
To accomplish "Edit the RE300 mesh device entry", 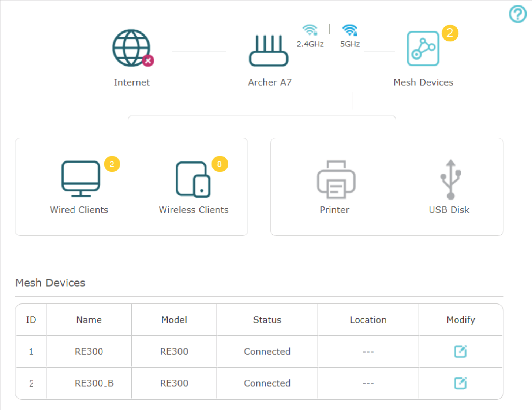I will point(460,351).
